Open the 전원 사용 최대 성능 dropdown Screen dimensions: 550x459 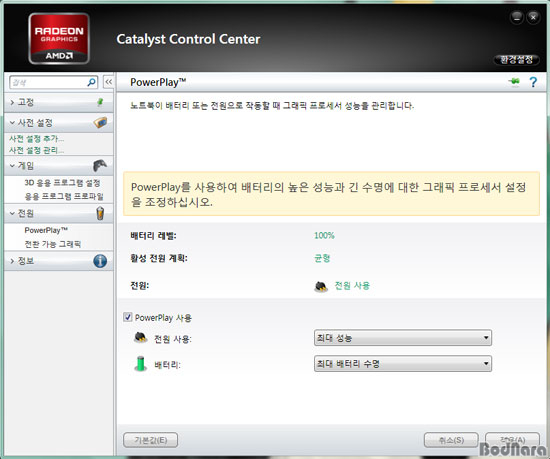tap(403, 338)
